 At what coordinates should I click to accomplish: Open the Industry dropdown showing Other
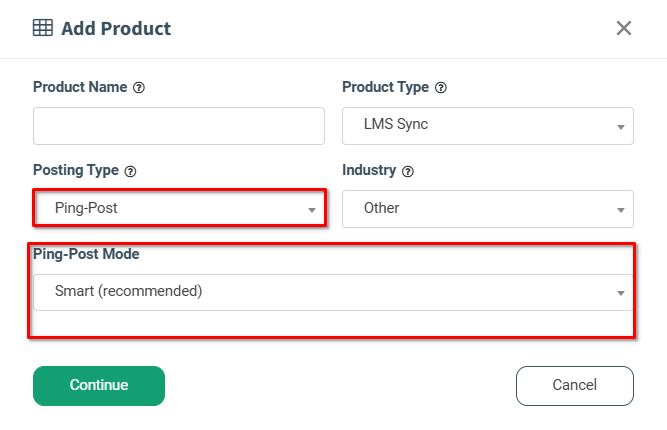pos(488,209)
